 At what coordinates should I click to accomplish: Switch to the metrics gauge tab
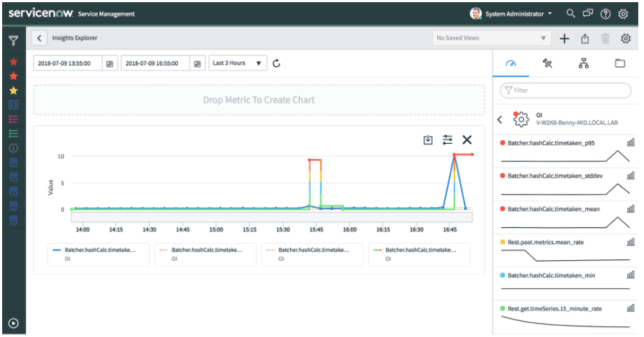click(x=510, y=63)
